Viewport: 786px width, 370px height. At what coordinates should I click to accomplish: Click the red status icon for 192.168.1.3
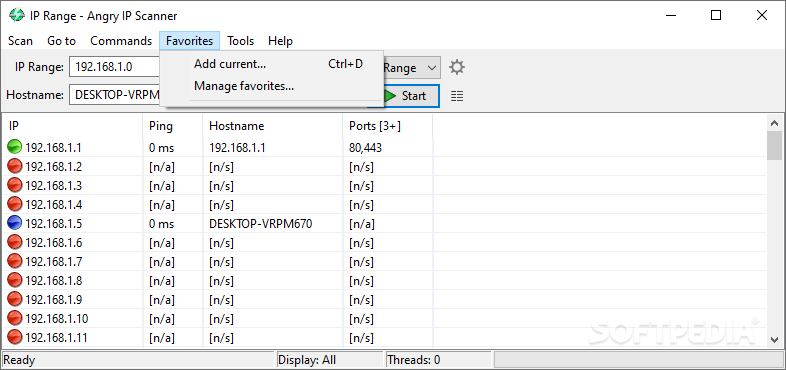(15, 186)
